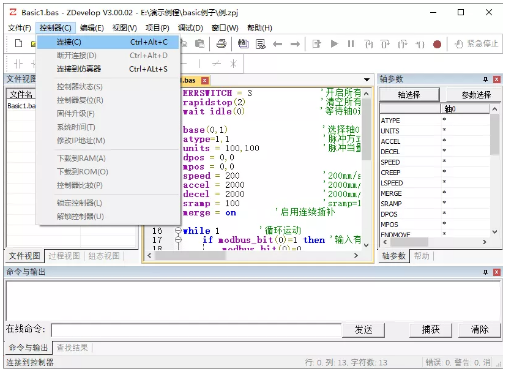Select the MERGE parameter row
This screenshot has width=511, height=373.
tap(435, 193)
